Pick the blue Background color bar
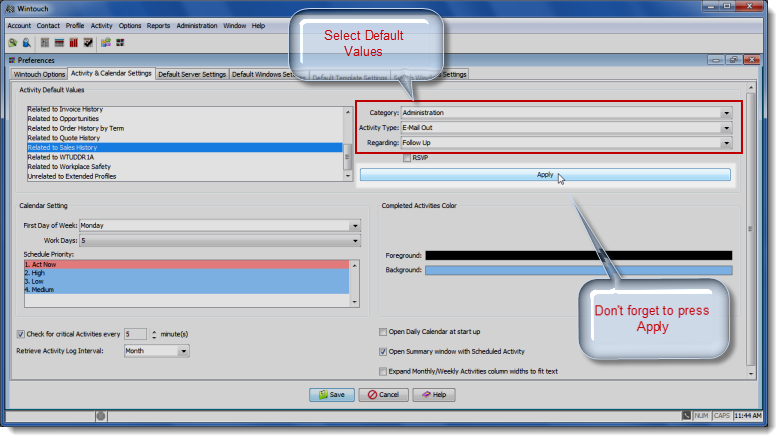This screenshot has height=442, width=783. [579, 270]
